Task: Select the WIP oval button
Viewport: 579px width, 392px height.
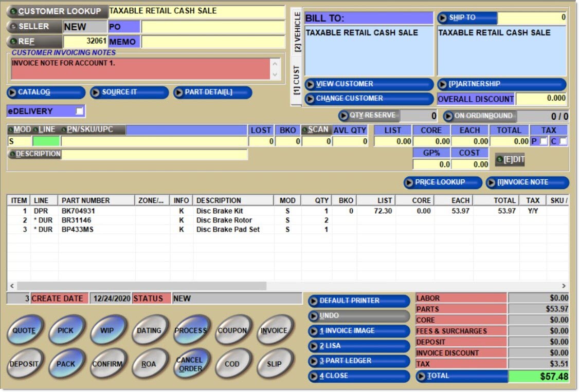Action: pos(107,330)
